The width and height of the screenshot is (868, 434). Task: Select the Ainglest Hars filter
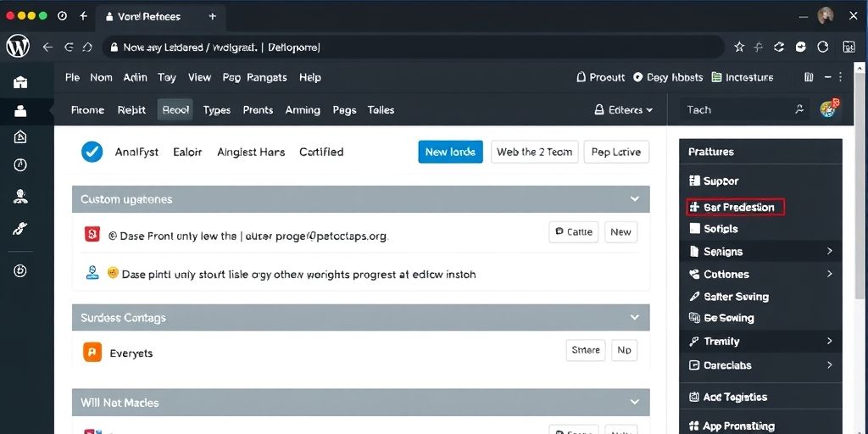(x=251, y=152)
